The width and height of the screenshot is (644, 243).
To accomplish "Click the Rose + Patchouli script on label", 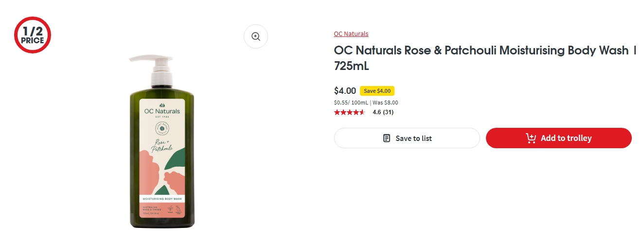I will pos(161,144).
